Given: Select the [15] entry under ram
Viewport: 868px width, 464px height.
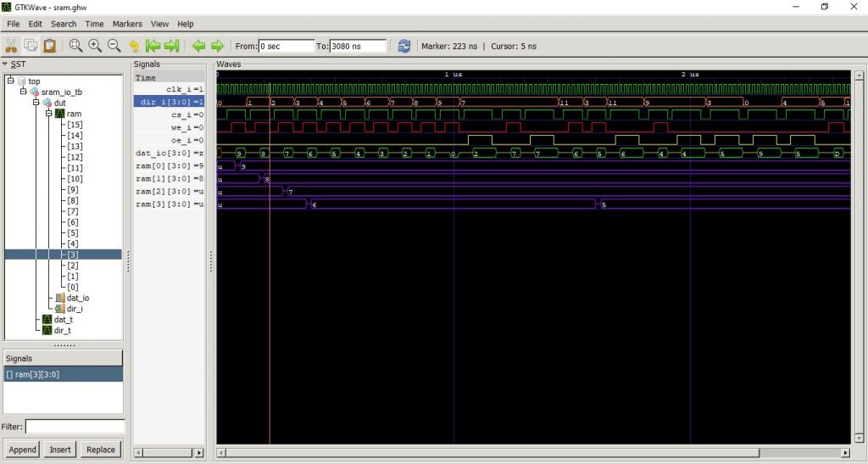Looking at the screenshot, I should point(75,125).
